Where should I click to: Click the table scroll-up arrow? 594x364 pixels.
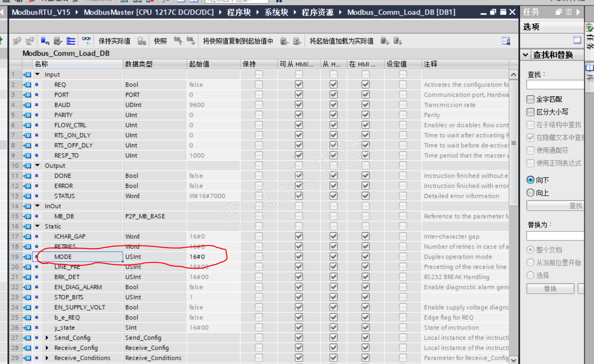point(513,74)
